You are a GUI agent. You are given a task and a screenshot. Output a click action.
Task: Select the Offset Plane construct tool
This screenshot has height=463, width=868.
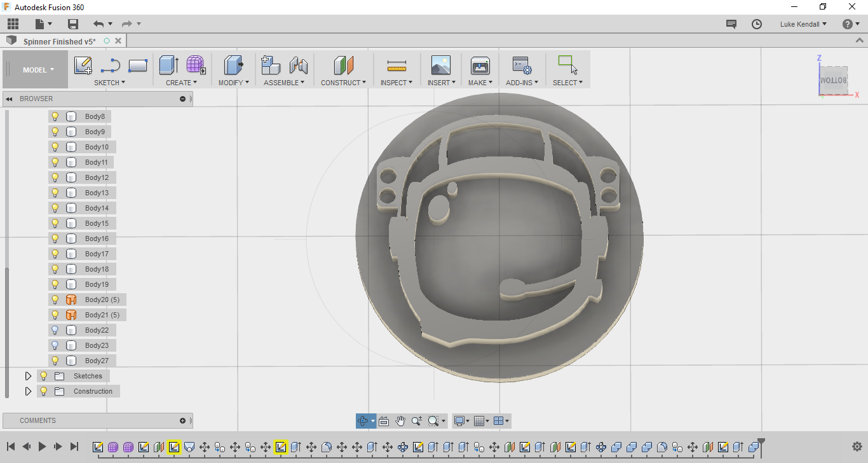(344, 65)
